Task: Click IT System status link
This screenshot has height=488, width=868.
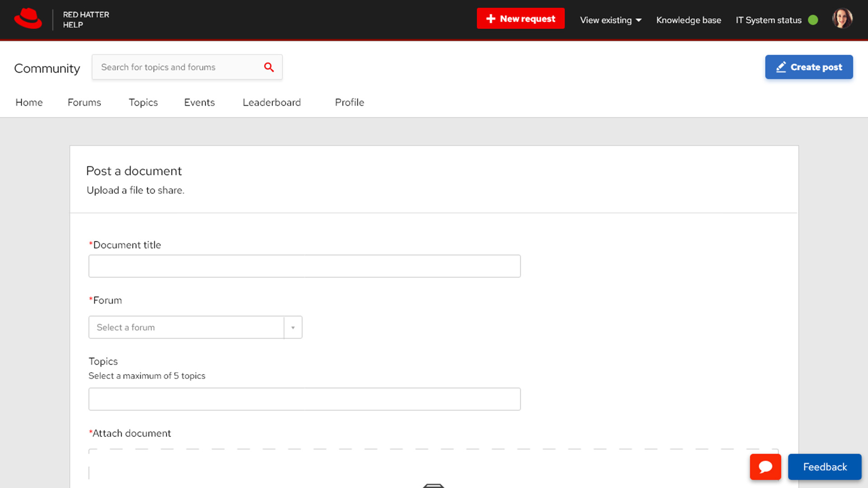Action: [769, 20]
